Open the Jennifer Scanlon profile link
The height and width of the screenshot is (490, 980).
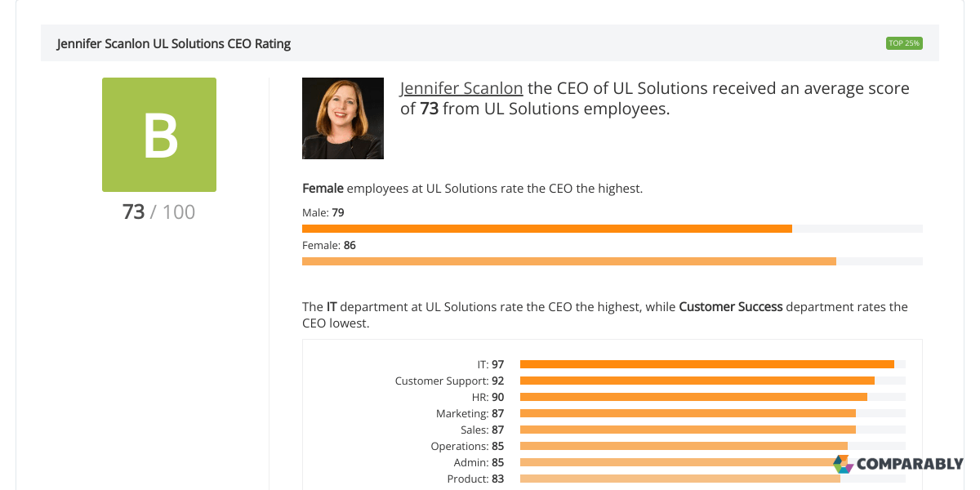click(x=461, y=87)
